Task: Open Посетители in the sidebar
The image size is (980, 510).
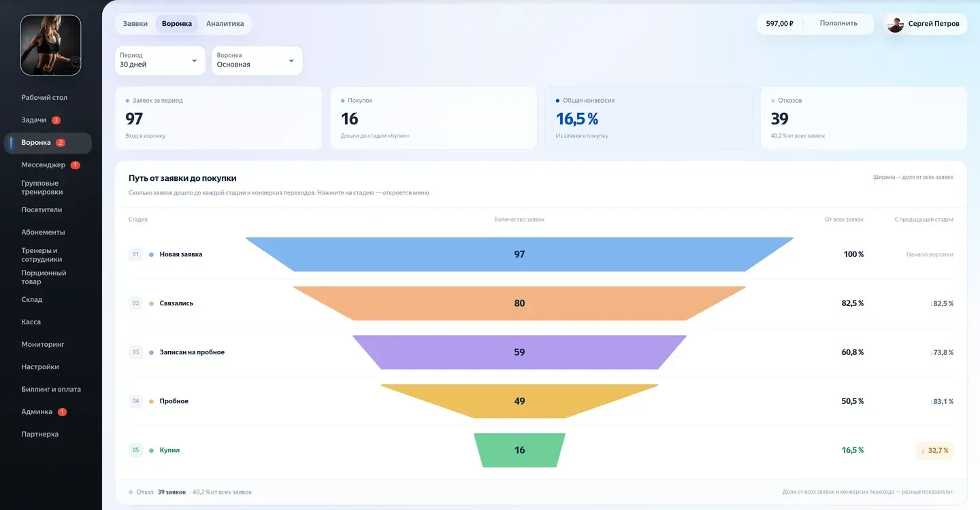Action: pyautogui.click(x=42, y=210)
